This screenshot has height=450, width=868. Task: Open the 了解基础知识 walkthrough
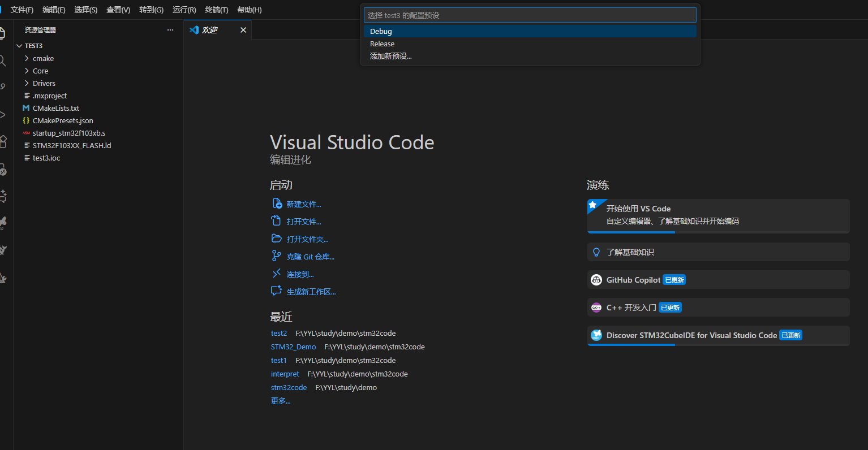719,252
